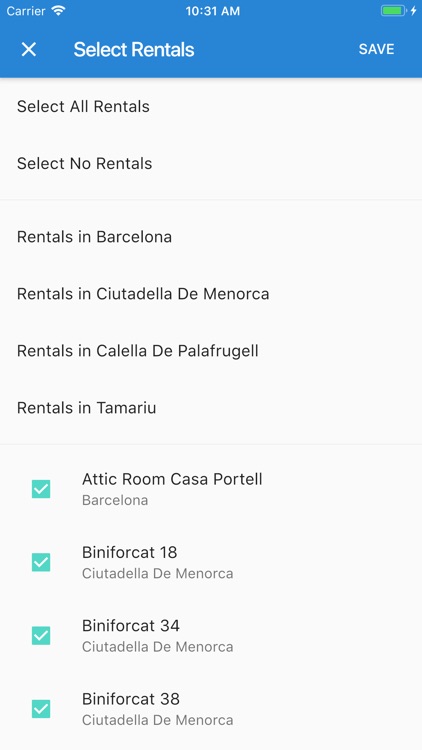422x750 pixels.
Task: Select Rentals in Barcelona
Action: click(211, 237)
